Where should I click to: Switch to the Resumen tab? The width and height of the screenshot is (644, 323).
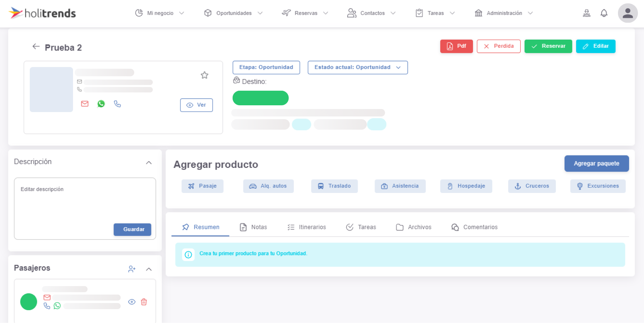[200, 227]
